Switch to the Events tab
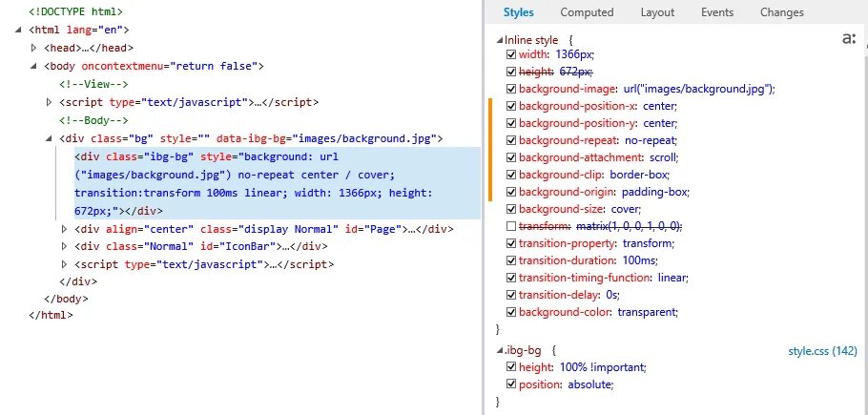868x415 pixels. click(717, 12)
